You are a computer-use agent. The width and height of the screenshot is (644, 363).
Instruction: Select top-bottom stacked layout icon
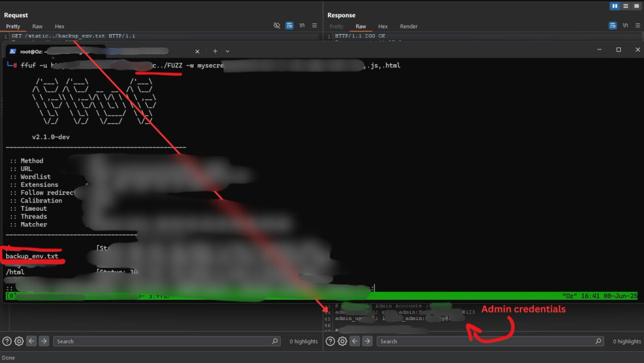tap(626, 6)
